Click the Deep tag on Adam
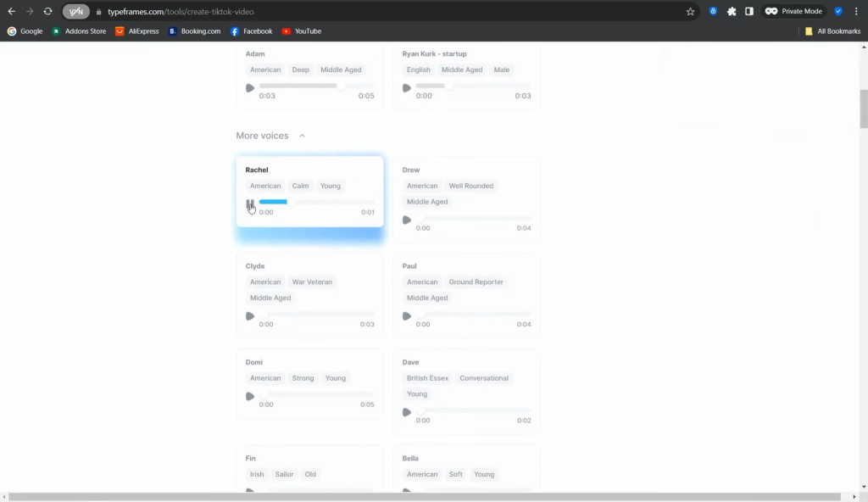 point(301,70)
